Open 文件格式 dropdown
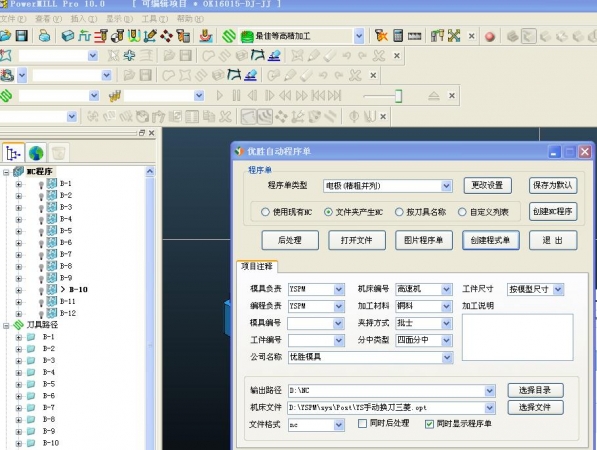597x450 pixels. [x=338, y=425]
